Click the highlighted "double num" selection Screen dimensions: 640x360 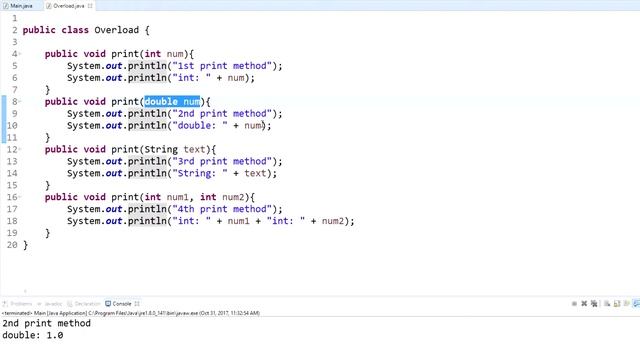(172, 102)
